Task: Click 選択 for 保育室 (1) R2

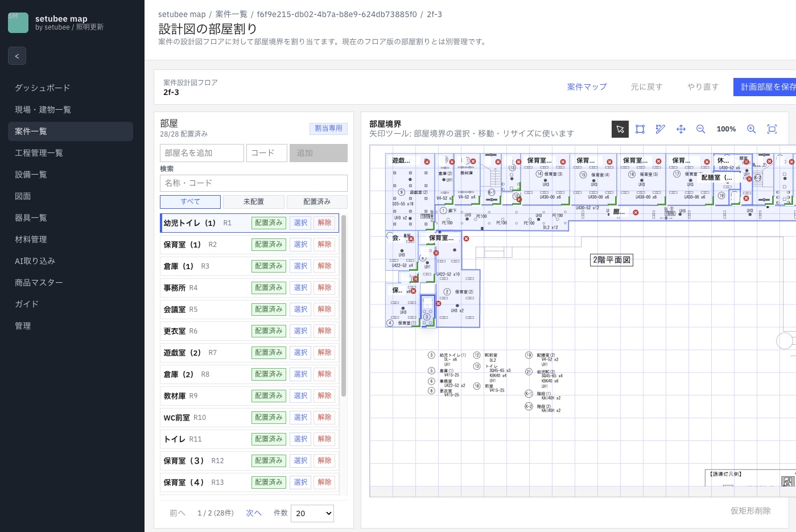Action: [300, 245]
